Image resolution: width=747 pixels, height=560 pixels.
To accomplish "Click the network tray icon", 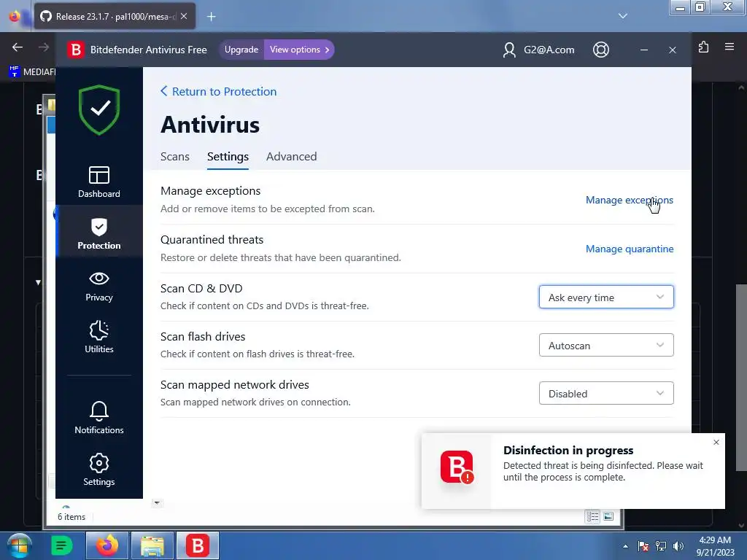I will pyautogui.click(x=661, y=546).
